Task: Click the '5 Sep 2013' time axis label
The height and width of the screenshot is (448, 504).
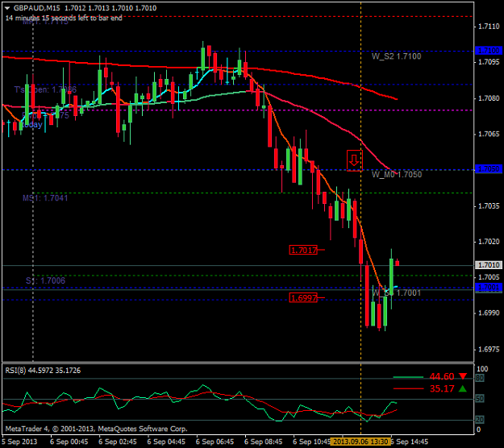Action: pos(19,442)
